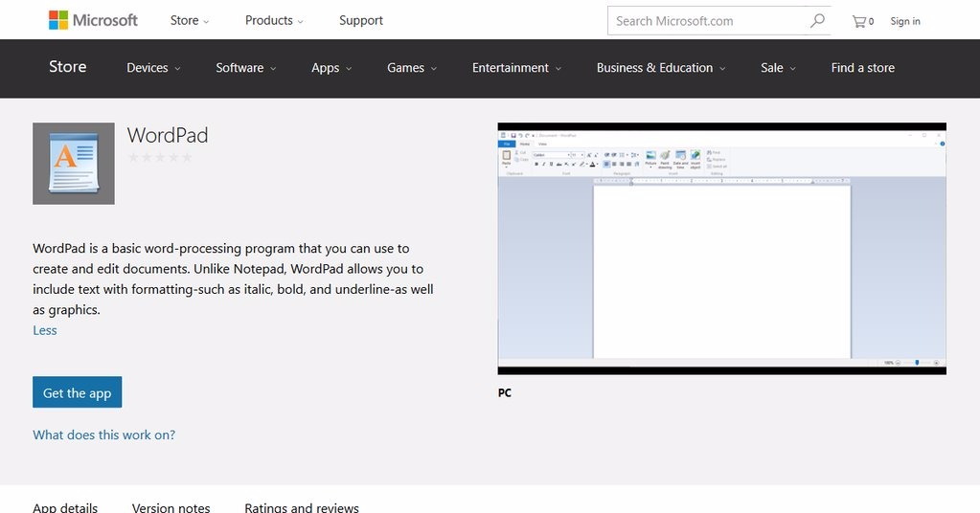Open What does this work on link

tap(103, 435)
